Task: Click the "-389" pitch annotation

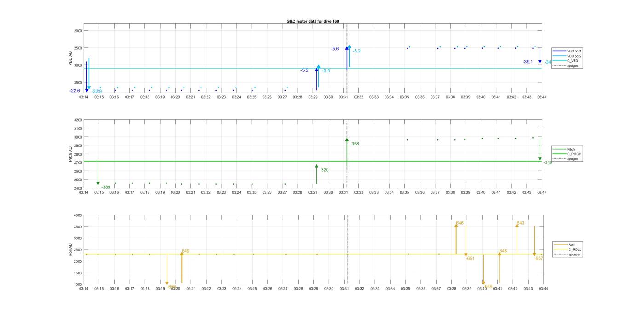Action: (x=106, y=187)
